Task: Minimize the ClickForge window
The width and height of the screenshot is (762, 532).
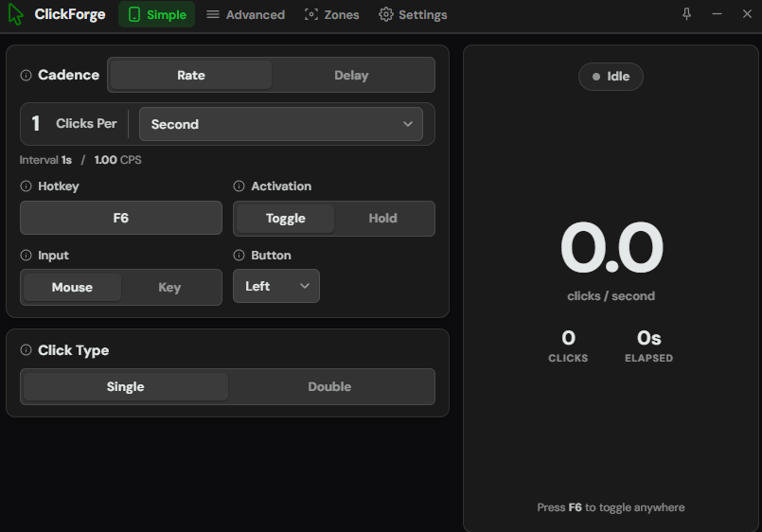Action: click(x=717, y=14)
